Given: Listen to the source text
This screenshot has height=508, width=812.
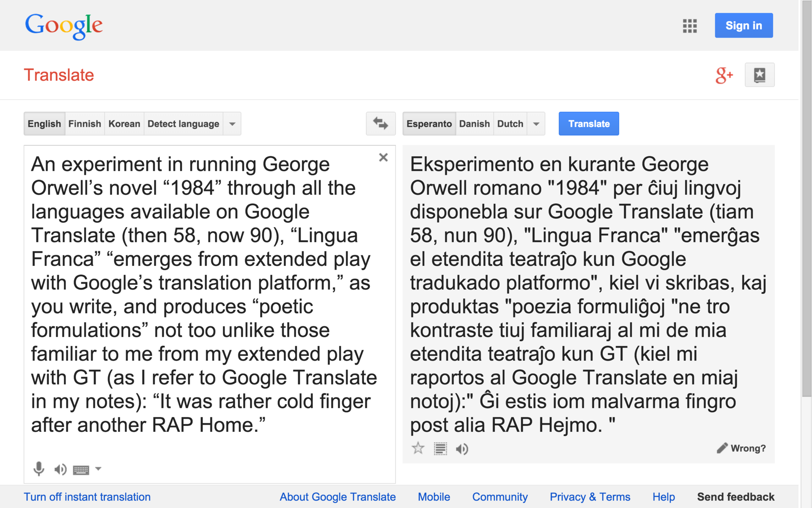Looking at the screenshot, I should (60, 469).
